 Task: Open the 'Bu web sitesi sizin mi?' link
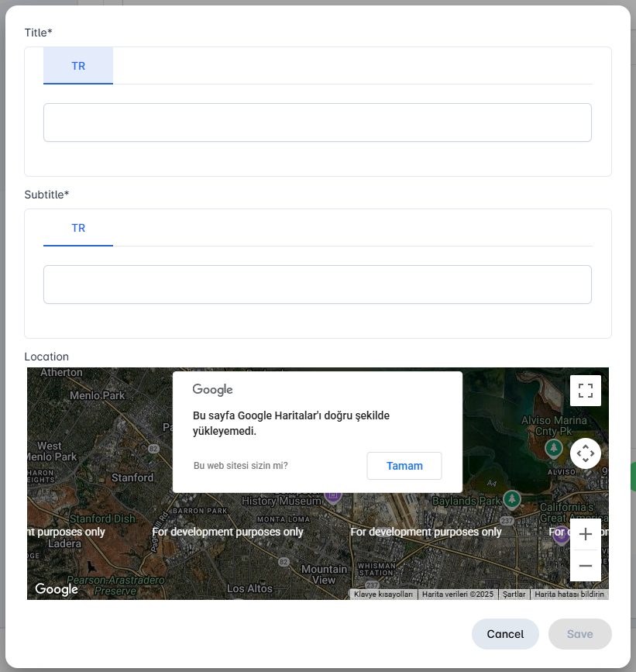coord(241,465)
